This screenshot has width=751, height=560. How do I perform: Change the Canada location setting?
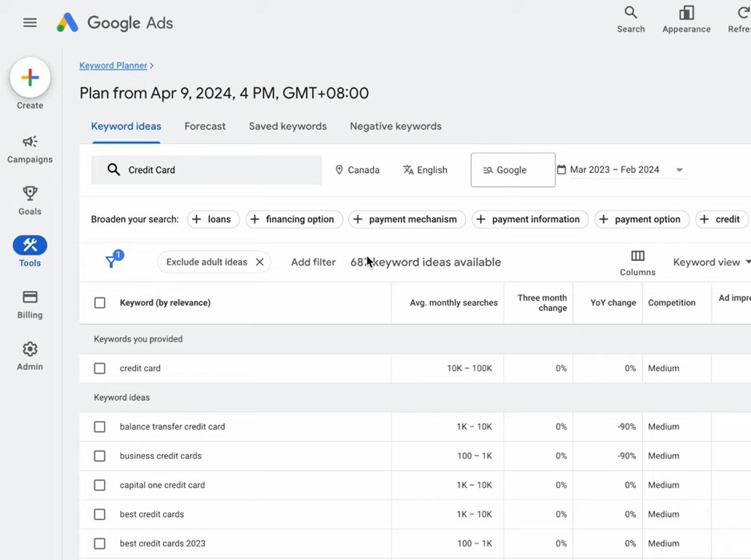pyautogui.click(x=357, y=170)
